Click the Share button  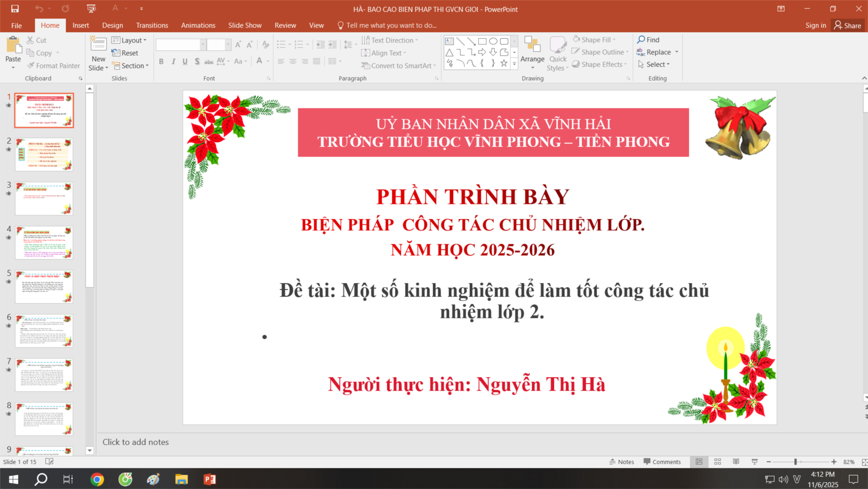point(848,25)
